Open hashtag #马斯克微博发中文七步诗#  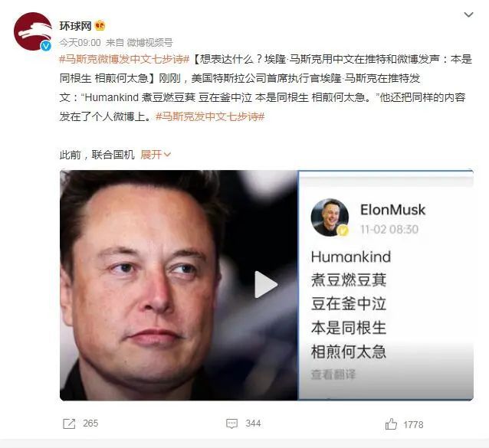click(124, 59)
